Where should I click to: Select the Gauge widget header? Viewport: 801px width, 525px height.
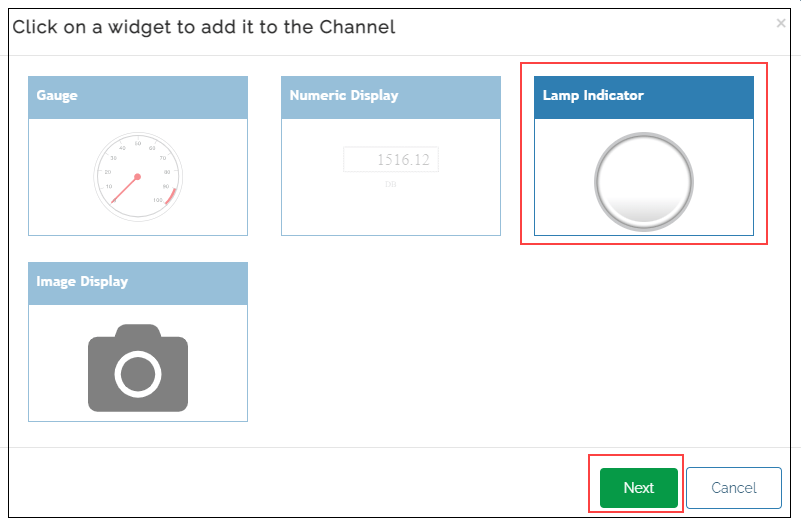[x=138, y=97]
